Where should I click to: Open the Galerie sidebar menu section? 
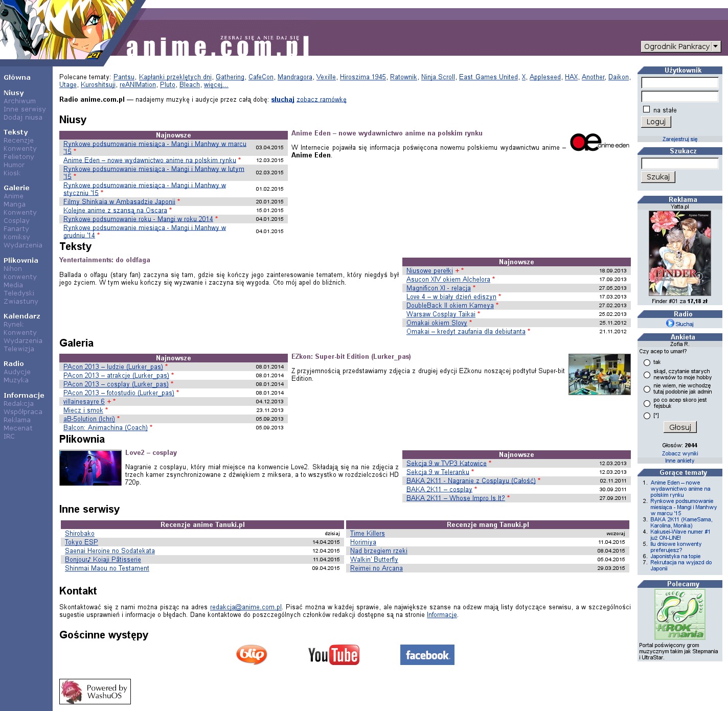point(16,188)
